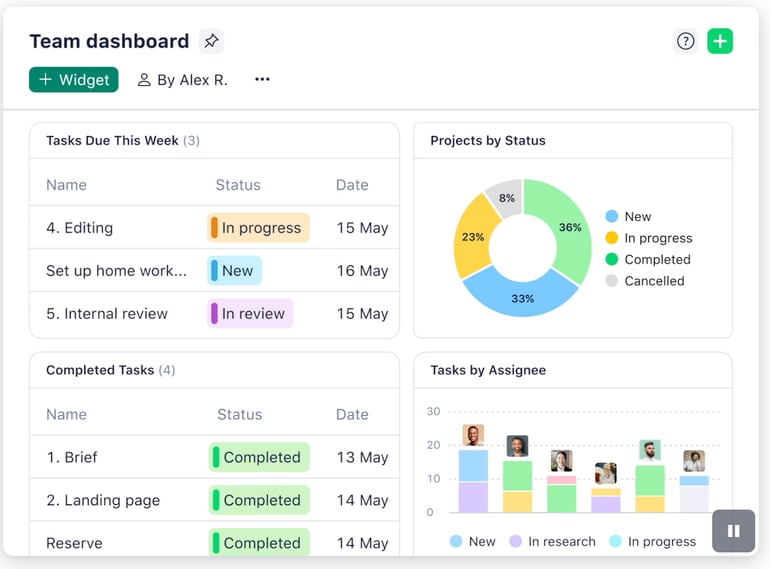Image resolution: width=770 pixels, height=569 pixels.
Task: Open the By Alex R. owner filter
Action: tap(182, 80)
